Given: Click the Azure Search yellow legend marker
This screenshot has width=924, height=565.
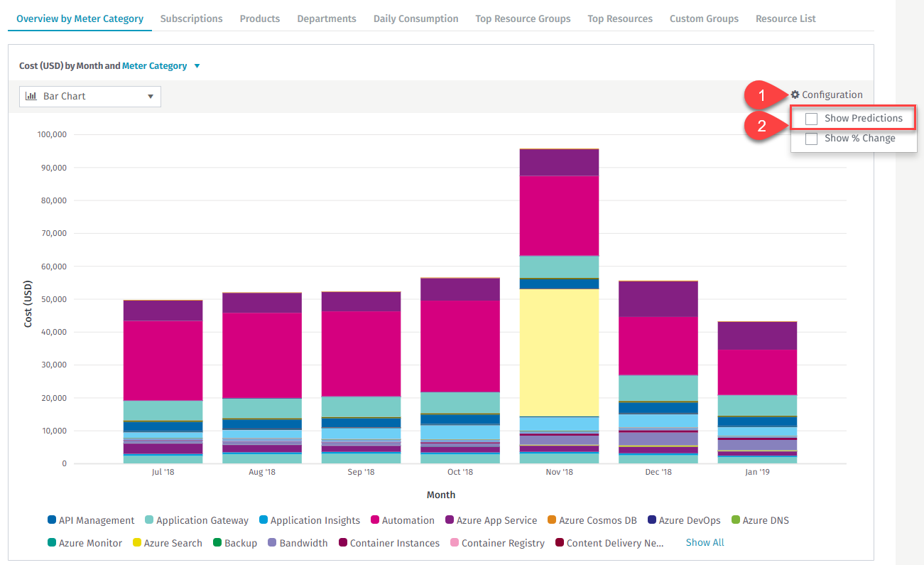Looking at the screenshot, I should [x=136, y=543].
